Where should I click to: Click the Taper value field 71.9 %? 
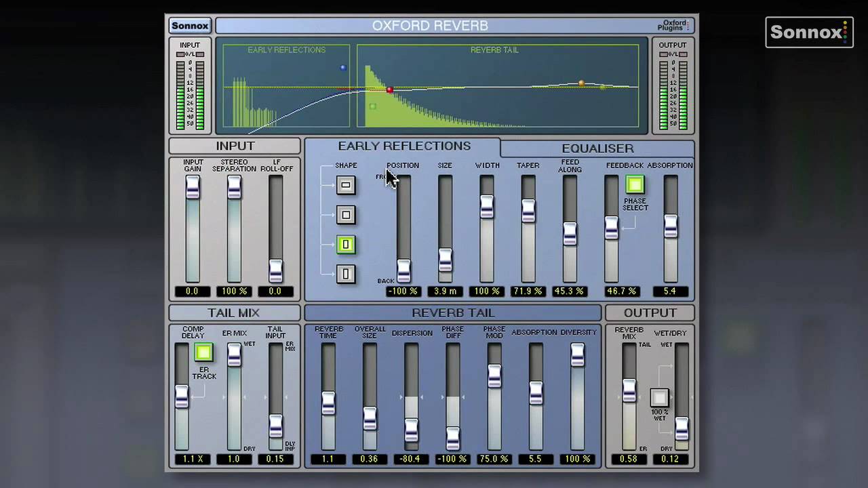point(528,291)
